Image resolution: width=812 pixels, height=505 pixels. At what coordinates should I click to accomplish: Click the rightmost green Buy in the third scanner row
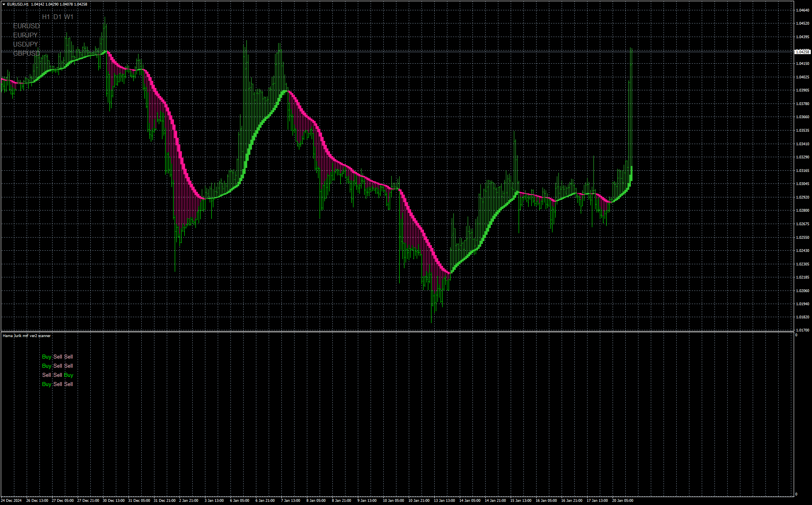pos(68,375)
